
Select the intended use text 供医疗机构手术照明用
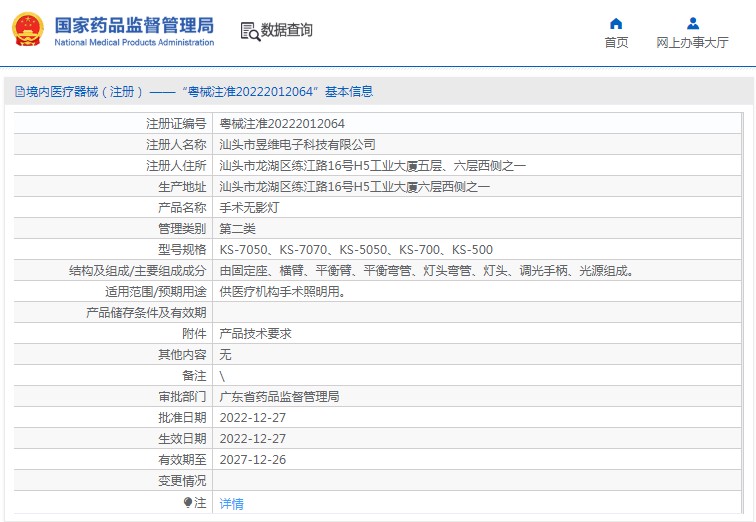(x=283, y=292)
